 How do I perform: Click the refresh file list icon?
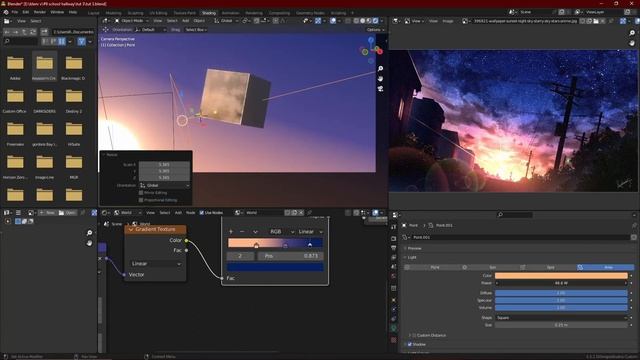click(x=33, y=31)
